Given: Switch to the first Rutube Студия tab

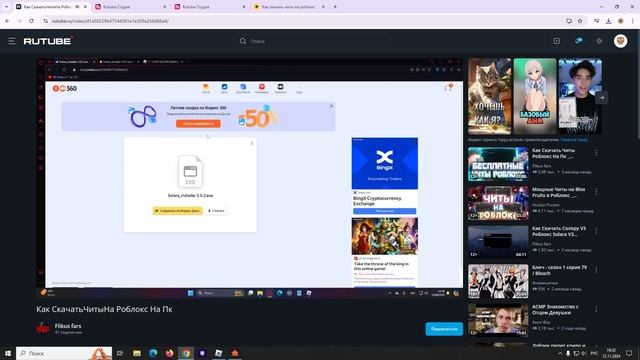Looking at the screenshot, I should 130,7.
